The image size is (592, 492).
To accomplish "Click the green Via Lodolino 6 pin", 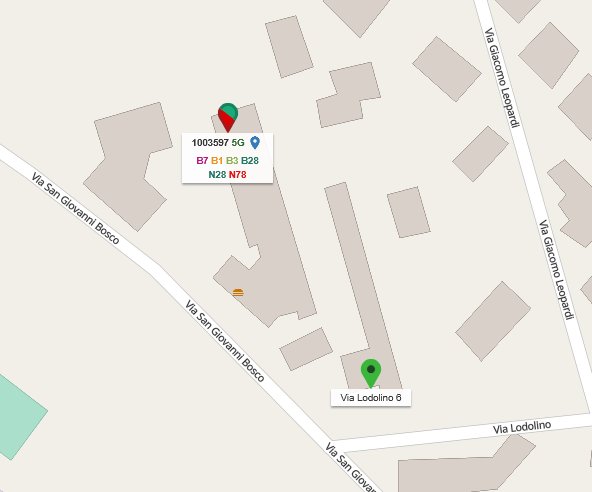I will [371, 373].
